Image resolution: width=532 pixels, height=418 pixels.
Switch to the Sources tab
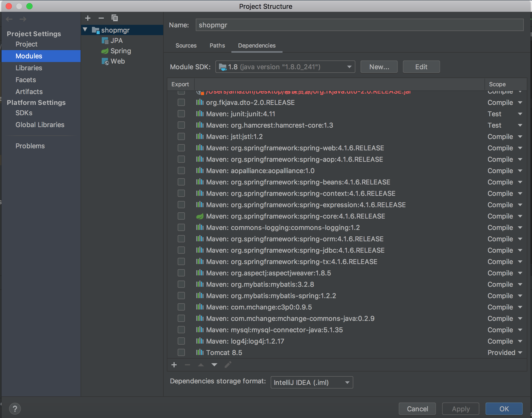(186, 45)
